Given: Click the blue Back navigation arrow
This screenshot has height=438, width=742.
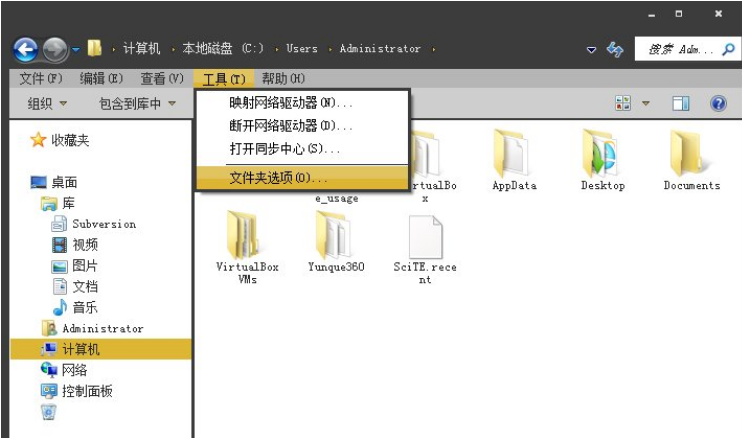Looking at the screenshot, I should (x=26, y=49).
